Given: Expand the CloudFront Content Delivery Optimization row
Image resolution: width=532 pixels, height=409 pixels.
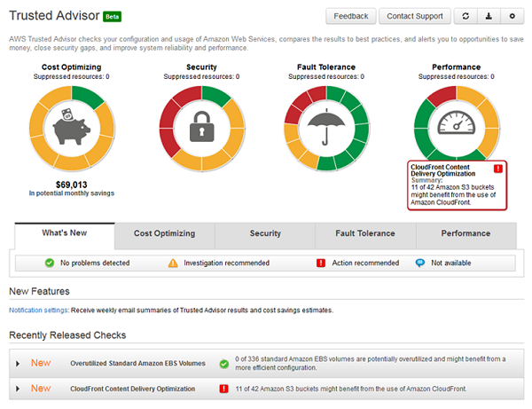Looking at the screenshot, I should point(18,389).
